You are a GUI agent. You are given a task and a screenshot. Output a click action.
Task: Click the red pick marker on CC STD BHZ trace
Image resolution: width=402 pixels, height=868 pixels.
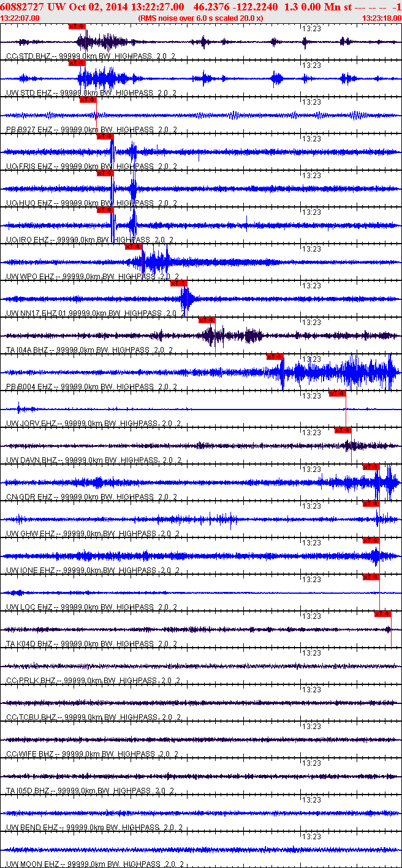click(77, 27)
